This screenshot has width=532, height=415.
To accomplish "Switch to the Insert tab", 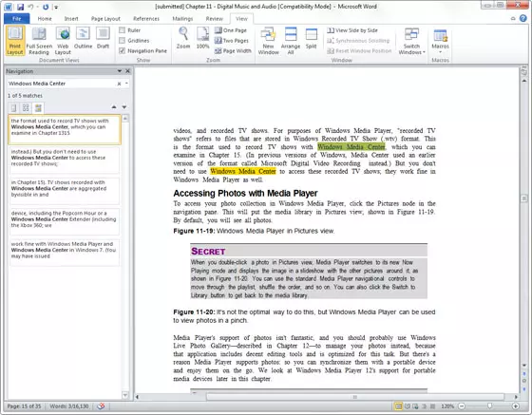I will [x=71, y=19].
